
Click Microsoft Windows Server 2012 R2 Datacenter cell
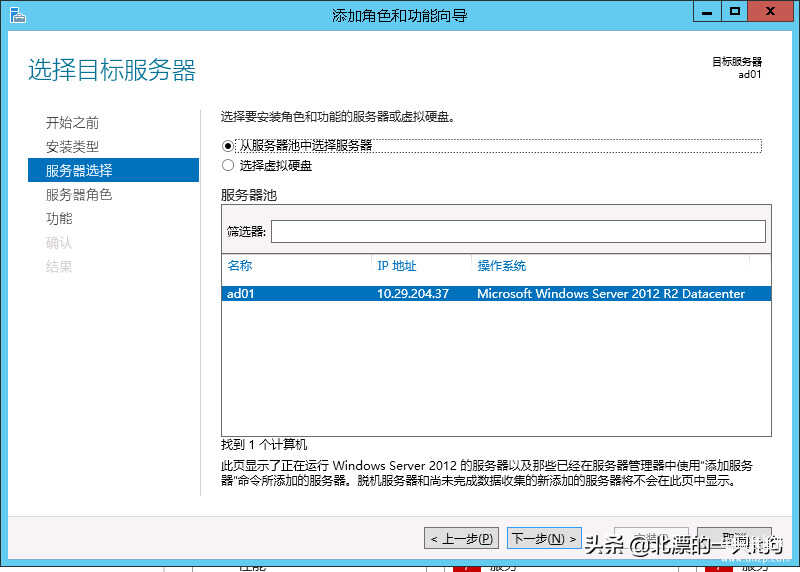pos(611,293)
